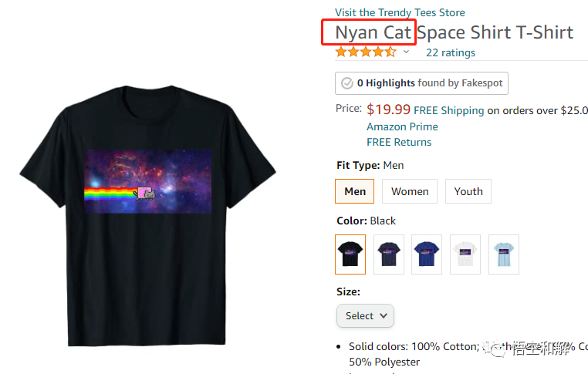Click the star rating icons
Image resolution: width=588 pixels, height=374 pixels.
pyautogui.click(x=366, y=52)
